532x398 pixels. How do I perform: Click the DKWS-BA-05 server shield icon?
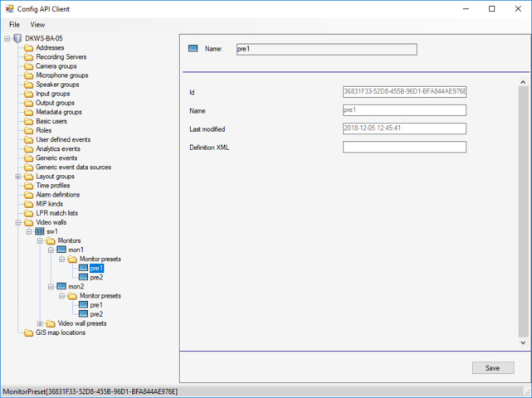18,39
